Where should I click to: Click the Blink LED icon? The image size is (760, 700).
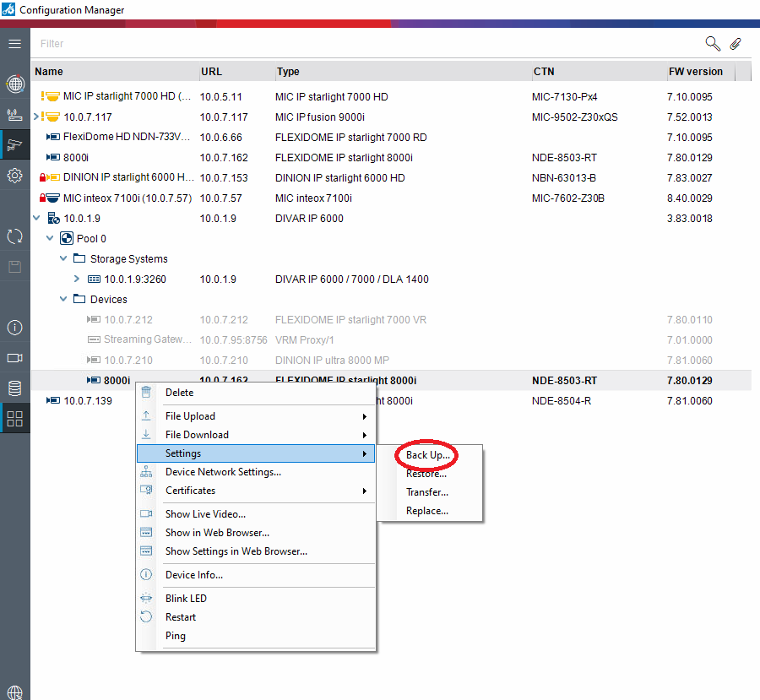tap(146, 598)
